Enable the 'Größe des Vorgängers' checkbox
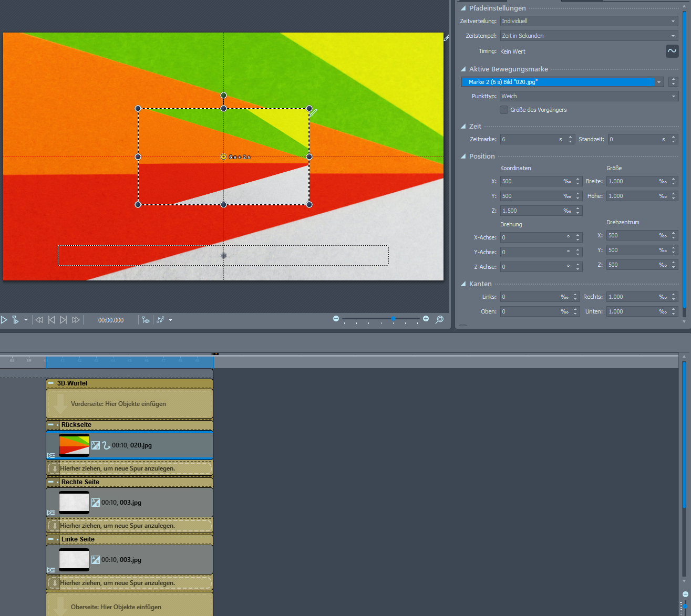Viewport: 691px width, 616px height. tap(504, 110)
